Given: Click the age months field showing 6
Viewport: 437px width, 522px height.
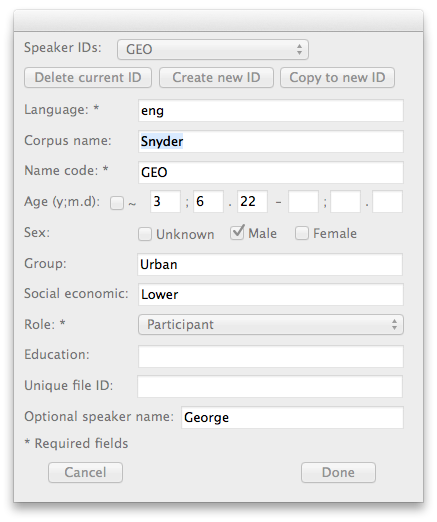Looking at the screenshot, I should coord(208,201).
